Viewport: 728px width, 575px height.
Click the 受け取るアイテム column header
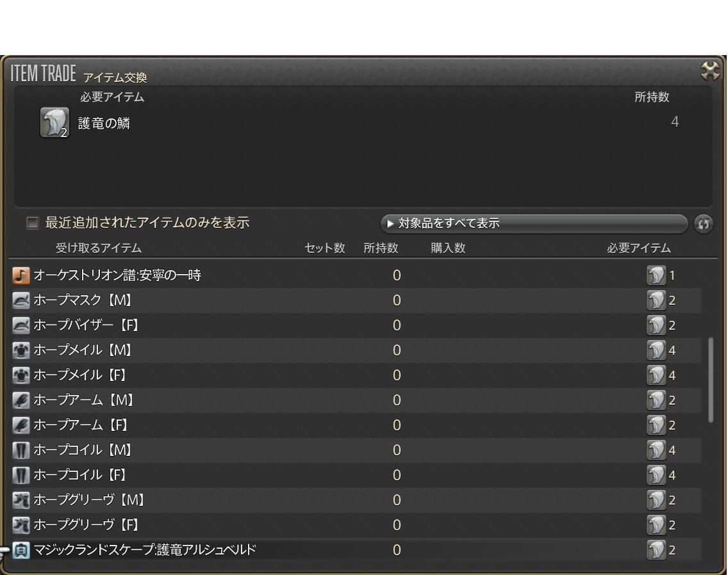[x=99, y=248]
